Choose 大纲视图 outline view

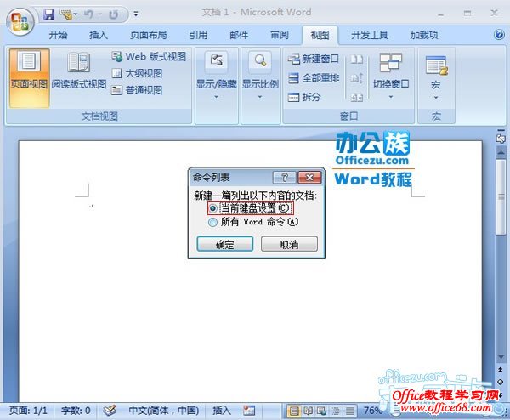[x=137, y=73]
